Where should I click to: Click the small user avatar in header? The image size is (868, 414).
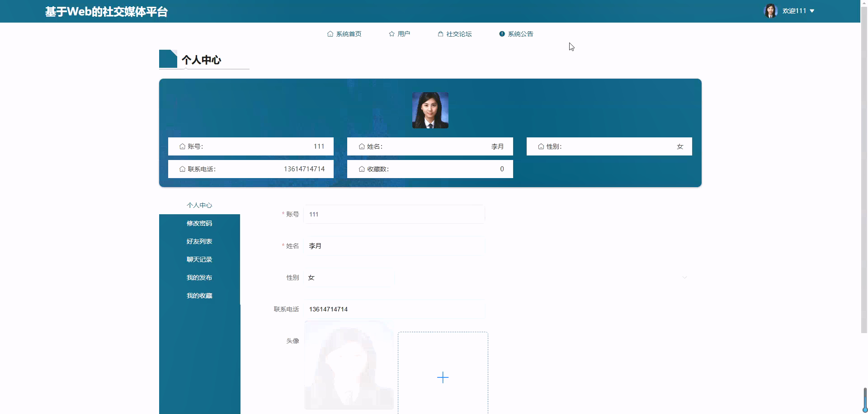770,11
